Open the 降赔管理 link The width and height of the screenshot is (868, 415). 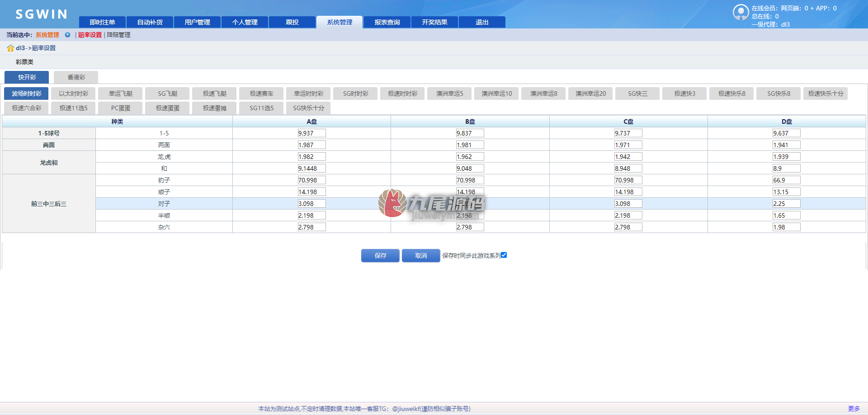pos(118,35)
